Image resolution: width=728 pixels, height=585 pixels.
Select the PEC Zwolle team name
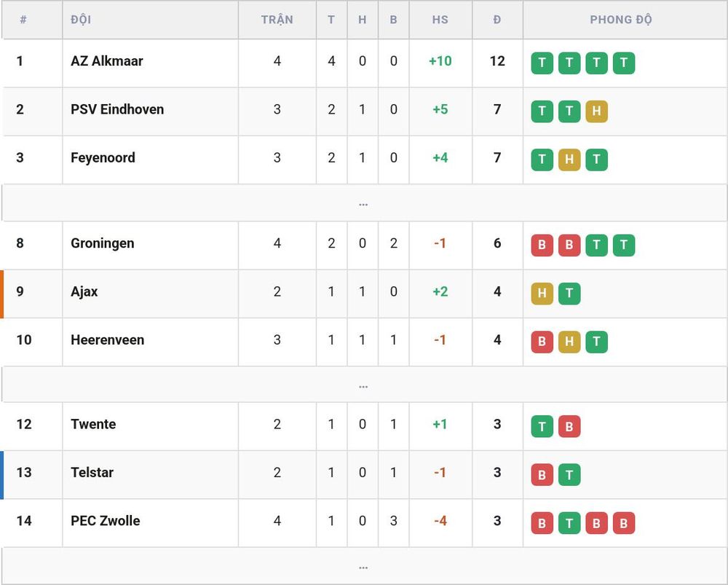point(106,521)
